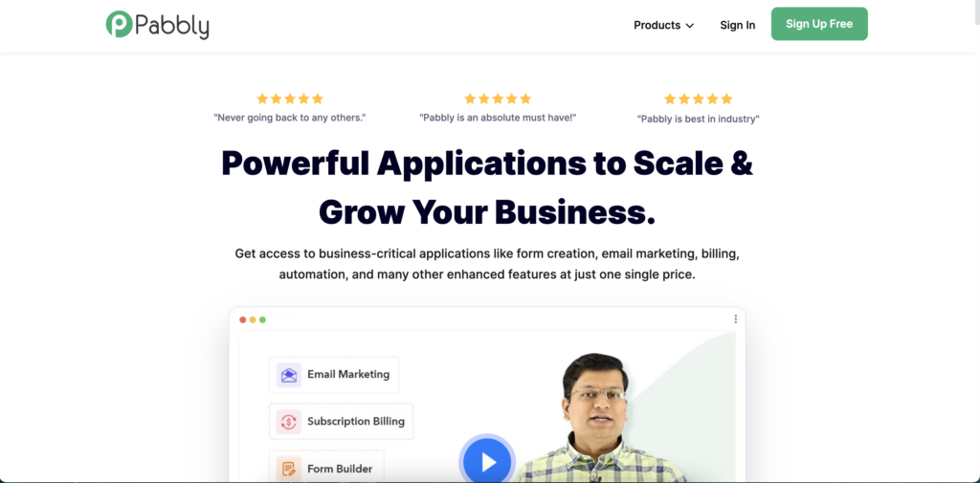This screenshot has width=980, height=483.
Task: Click the red dot in the mock window
Action: click(243, 319)
